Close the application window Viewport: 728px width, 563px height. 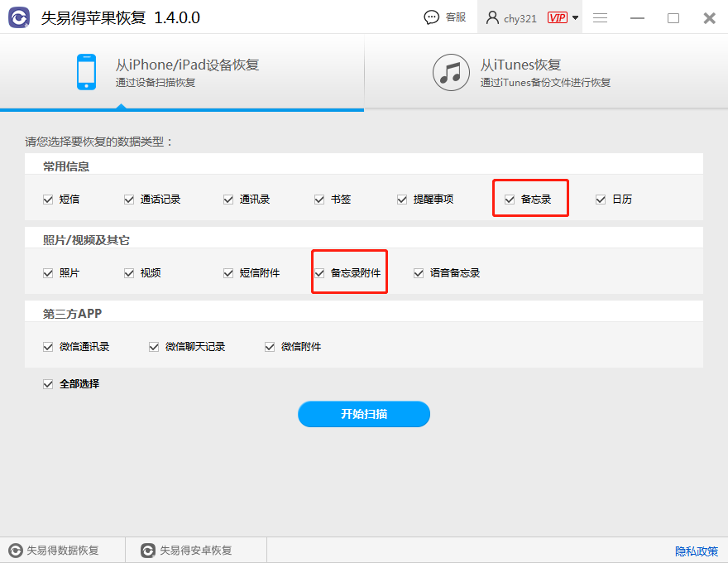click(x=710, y=18)
